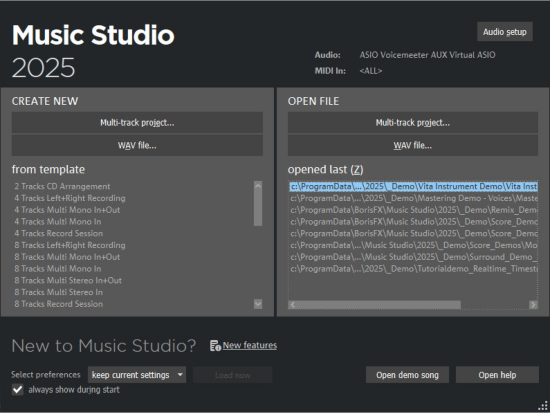Select recent file Vita Instrument Demo

(414, 186)
